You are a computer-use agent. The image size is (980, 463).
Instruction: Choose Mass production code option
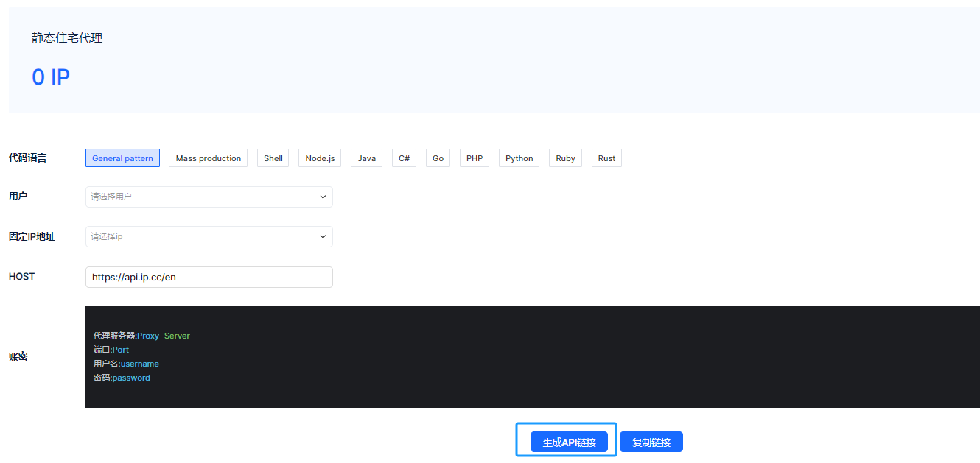click(208, 158)
